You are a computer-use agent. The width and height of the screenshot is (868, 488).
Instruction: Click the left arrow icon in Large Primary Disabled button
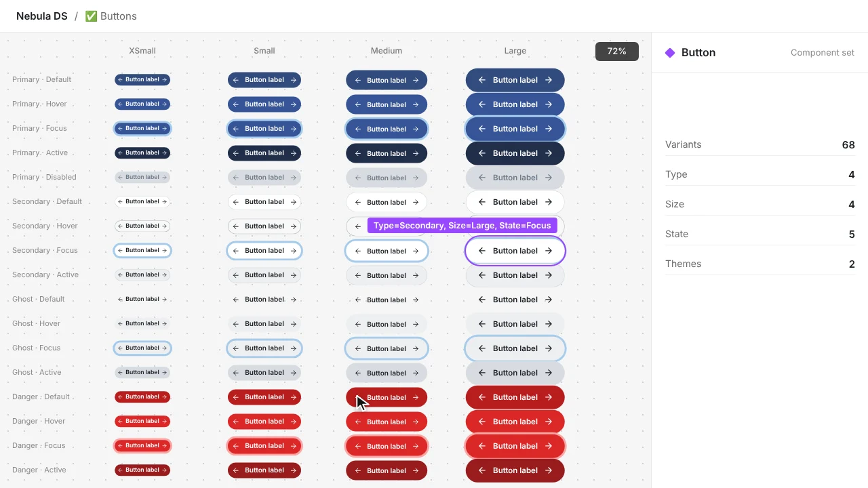click(x=482, y=178)
